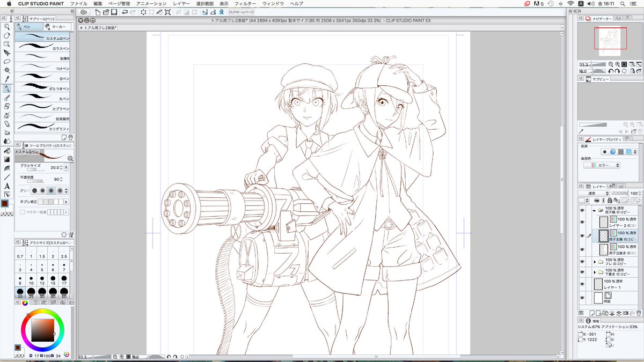Click delete layer trash icon in Layer panel
644x362 pixels.
coord(639,313)
